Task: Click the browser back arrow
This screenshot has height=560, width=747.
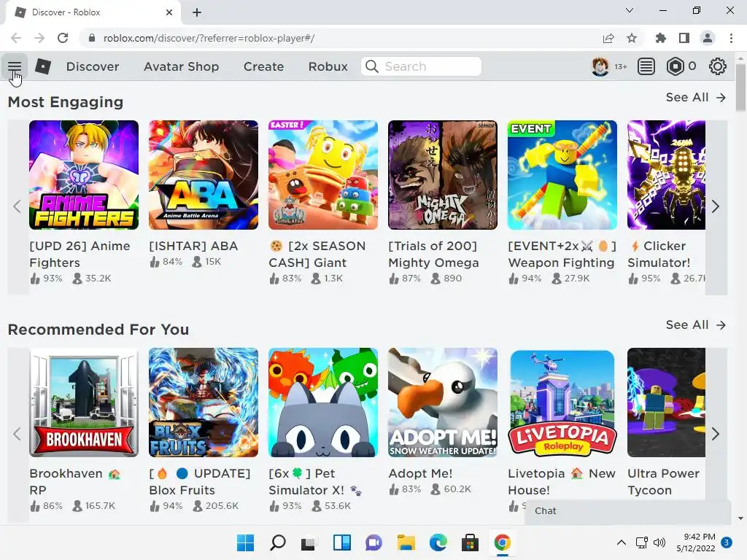Action: pyautogui.click(x=16, y=38)
